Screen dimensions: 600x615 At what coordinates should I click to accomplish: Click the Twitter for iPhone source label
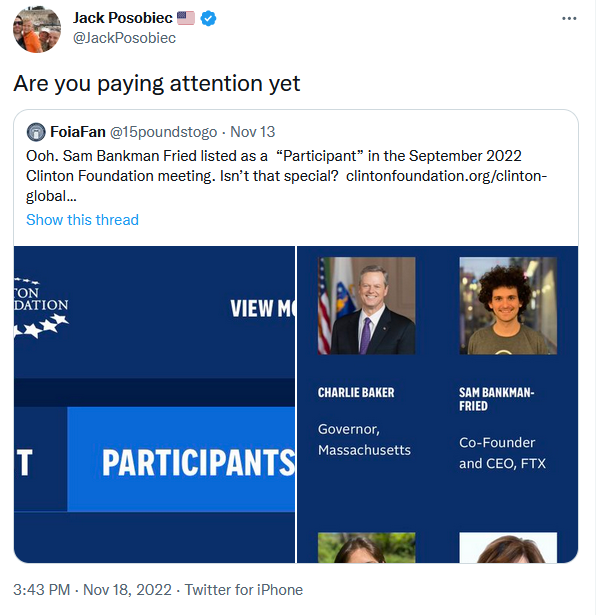click(x=241, y=589)
